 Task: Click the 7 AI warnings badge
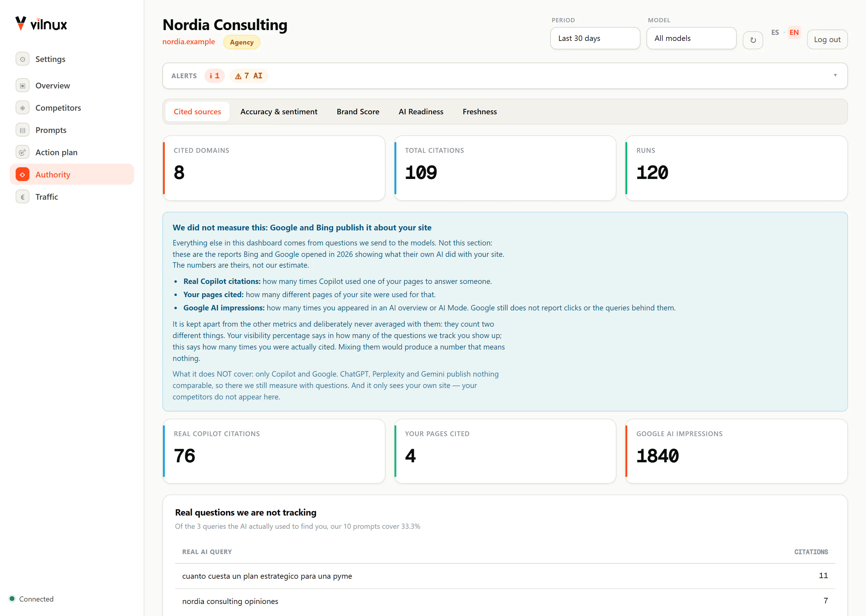tap(249, 76)
